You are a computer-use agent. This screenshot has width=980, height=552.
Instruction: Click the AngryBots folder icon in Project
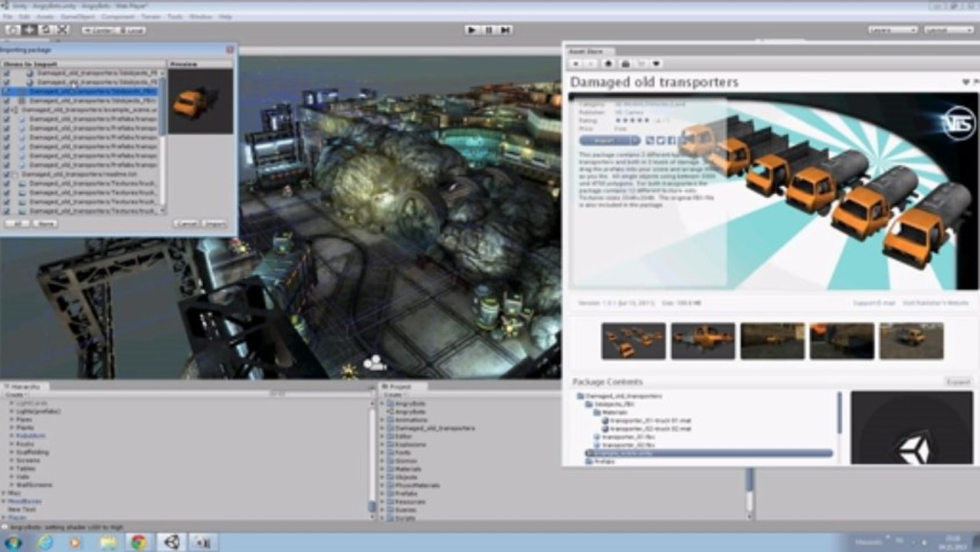390,403
